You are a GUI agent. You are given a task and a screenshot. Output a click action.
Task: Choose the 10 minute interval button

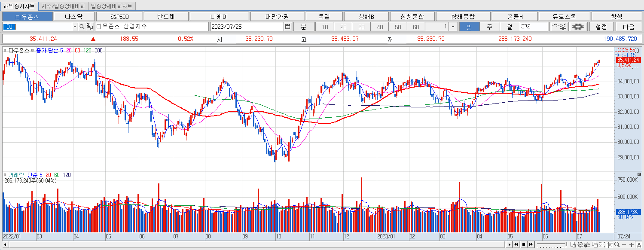click(x=325, y=27)
